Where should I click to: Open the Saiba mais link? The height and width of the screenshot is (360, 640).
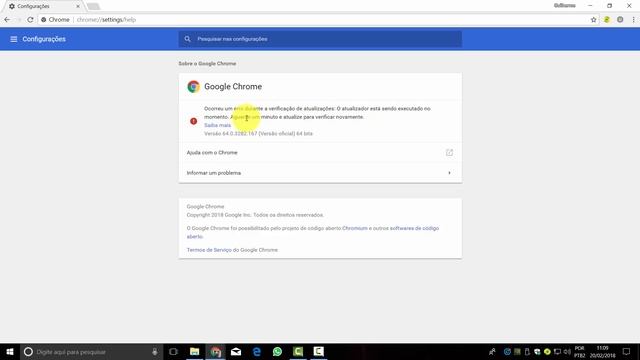(218, 125)
